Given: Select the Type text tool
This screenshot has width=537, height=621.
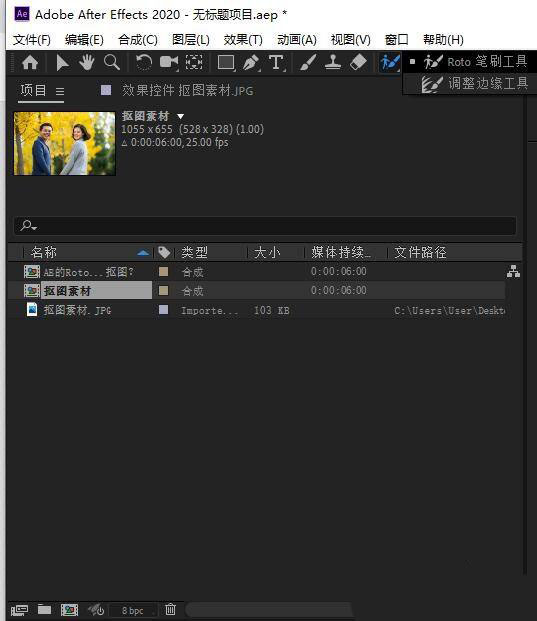Looking at the screenshot, I should pos(276,63).
